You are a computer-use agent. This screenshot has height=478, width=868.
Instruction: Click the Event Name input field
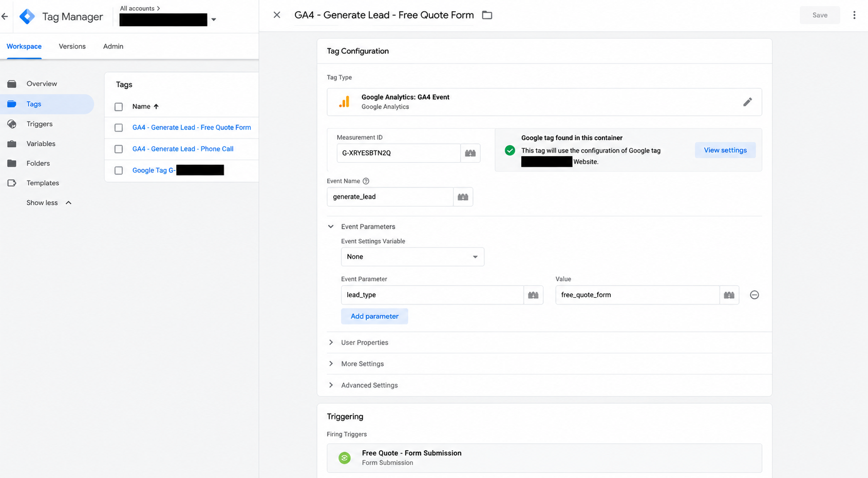[390, 197]
